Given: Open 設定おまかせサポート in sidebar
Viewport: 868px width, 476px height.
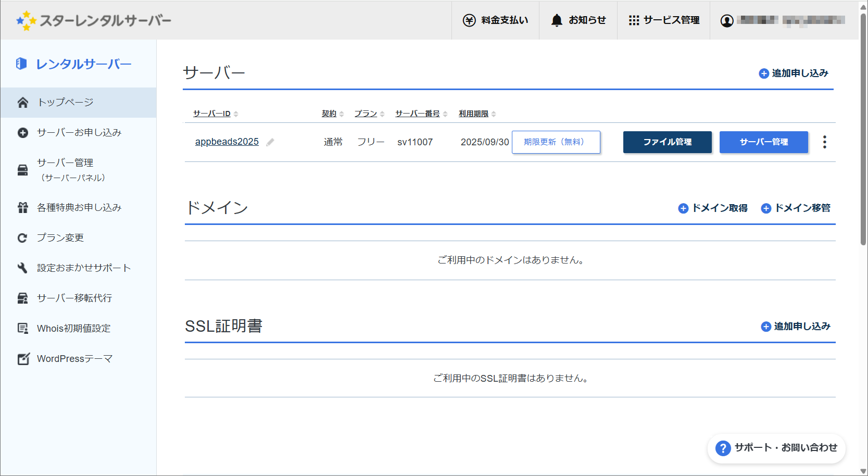Looking at the screenshot, I should (x=78, y=268).
